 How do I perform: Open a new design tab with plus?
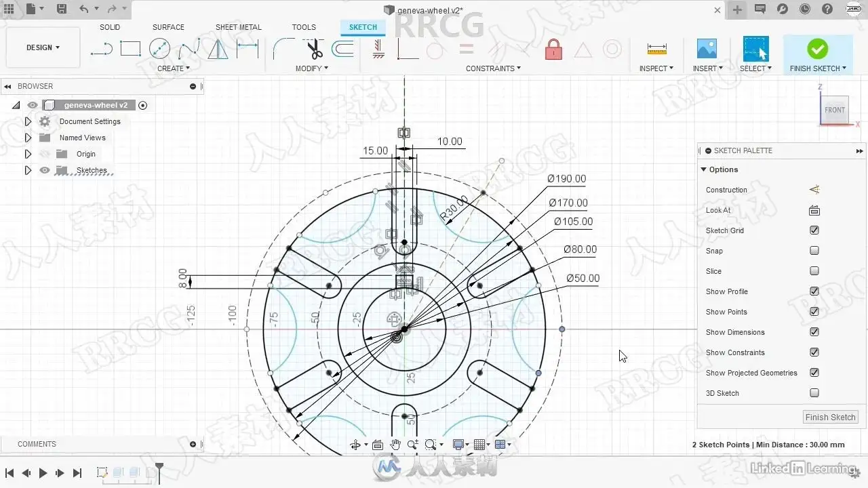point(737,9)
